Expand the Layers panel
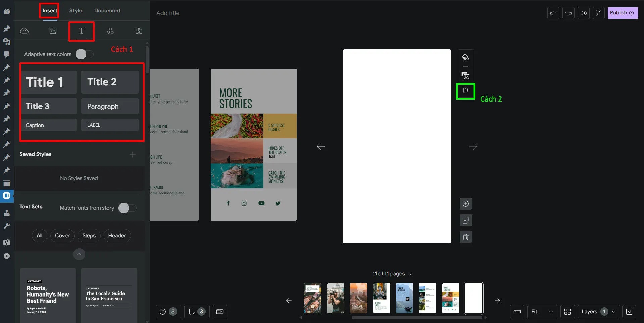 (598, 312)
